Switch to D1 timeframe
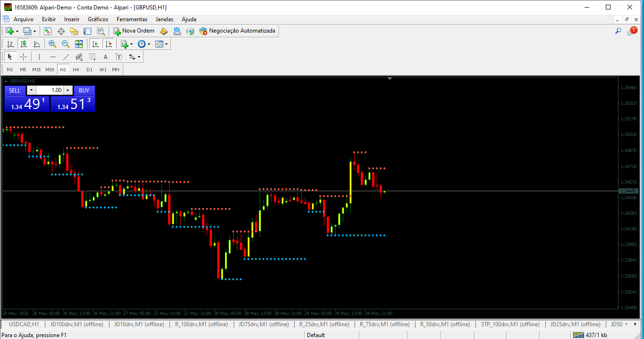 coord(89,69)
